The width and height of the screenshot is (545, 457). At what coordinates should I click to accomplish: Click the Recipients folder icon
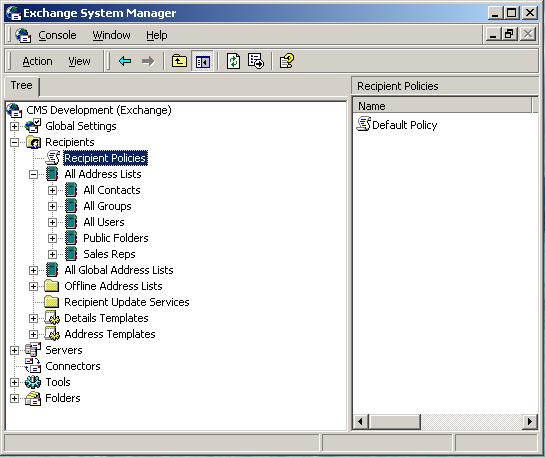[x=33, y=142]
